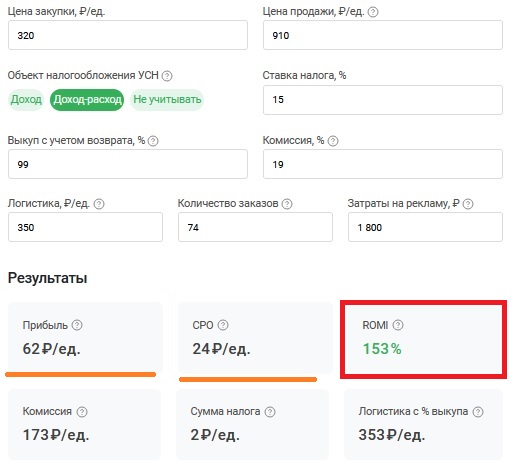Open help icon next to Цена продажи
514x467 pixels.
373,12
